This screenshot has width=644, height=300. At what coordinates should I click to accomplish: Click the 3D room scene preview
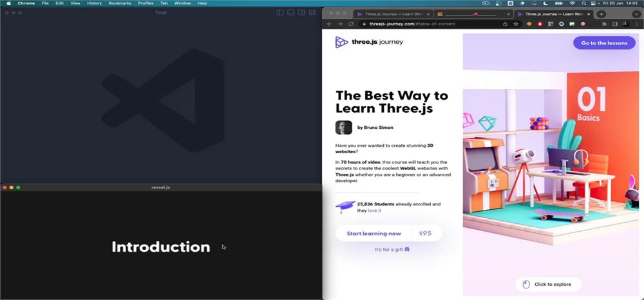click(551, 165)
